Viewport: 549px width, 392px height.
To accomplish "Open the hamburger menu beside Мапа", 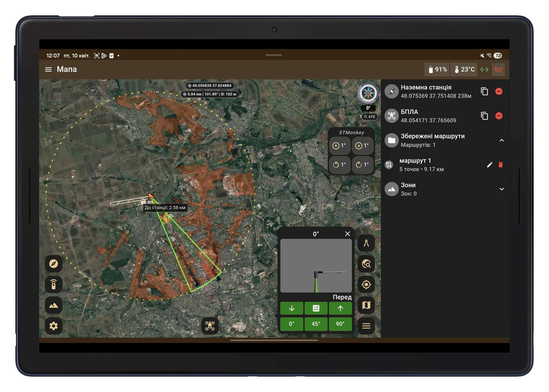I will pos(48,70).
